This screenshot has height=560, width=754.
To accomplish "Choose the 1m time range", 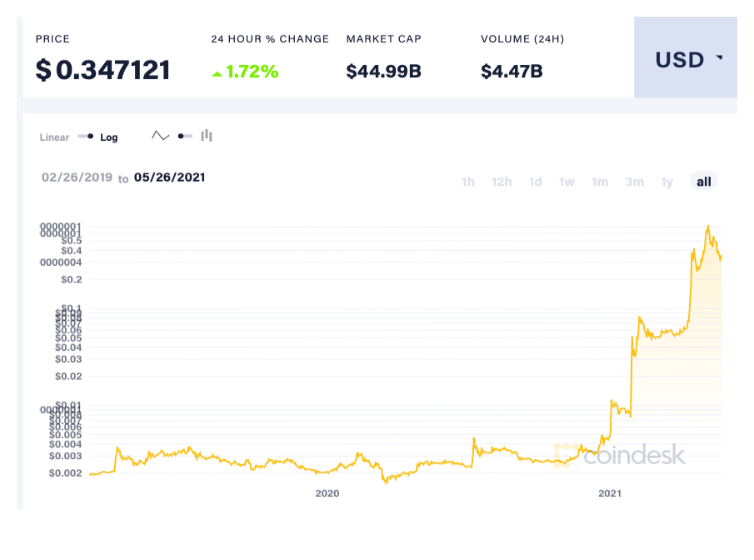I will [600, 182].
